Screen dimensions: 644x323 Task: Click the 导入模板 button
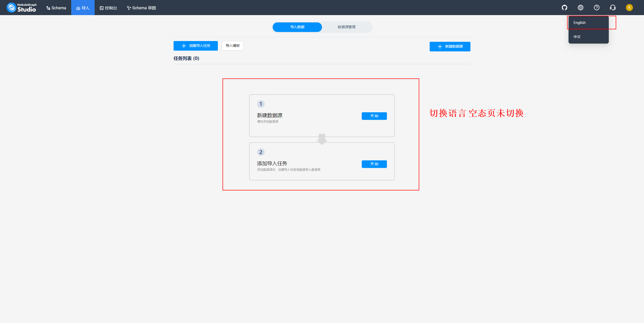(x=232, y=46)
